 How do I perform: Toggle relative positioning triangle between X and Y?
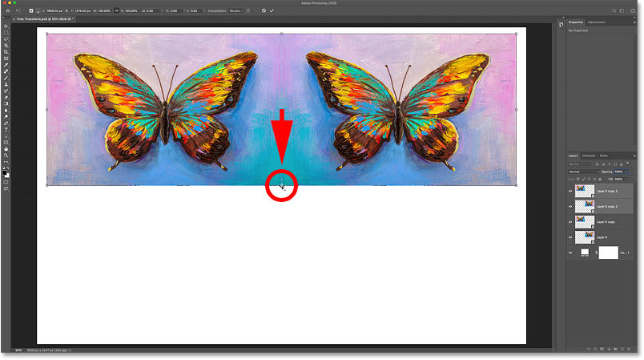click(66, 10)
